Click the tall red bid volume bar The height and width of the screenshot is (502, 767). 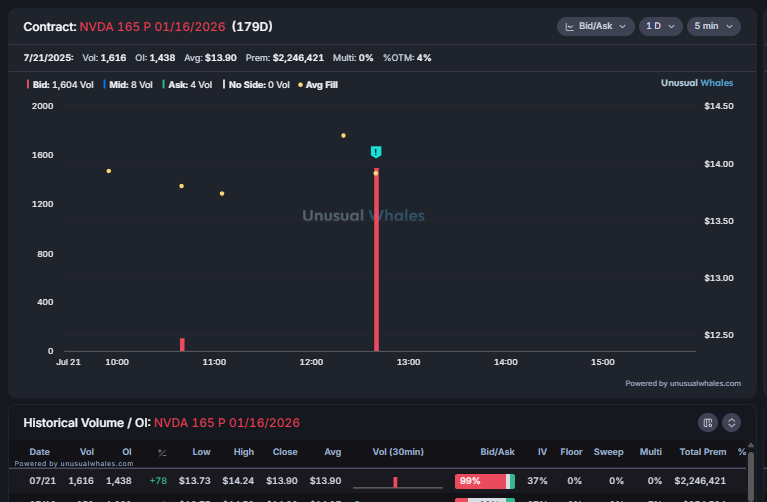[376, 260]
